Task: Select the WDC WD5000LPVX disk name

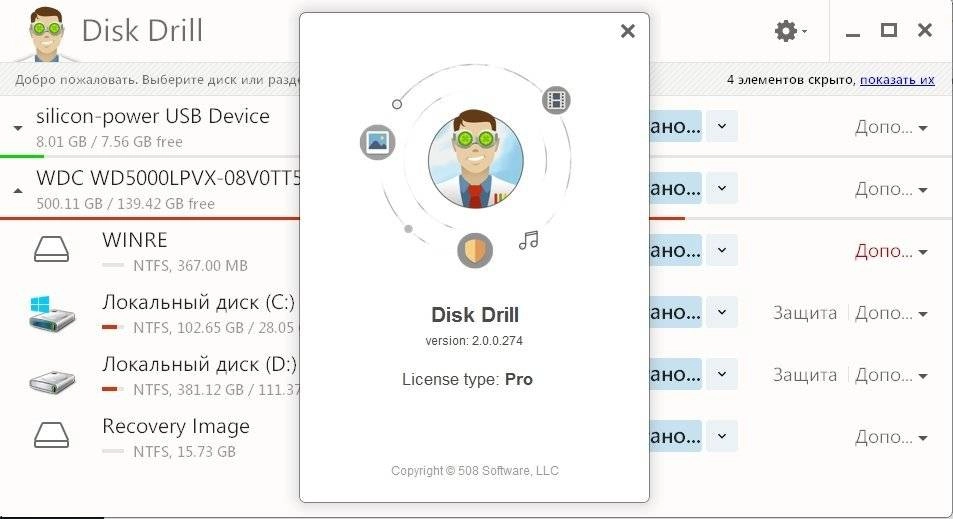Action: [x=168, y=178]
